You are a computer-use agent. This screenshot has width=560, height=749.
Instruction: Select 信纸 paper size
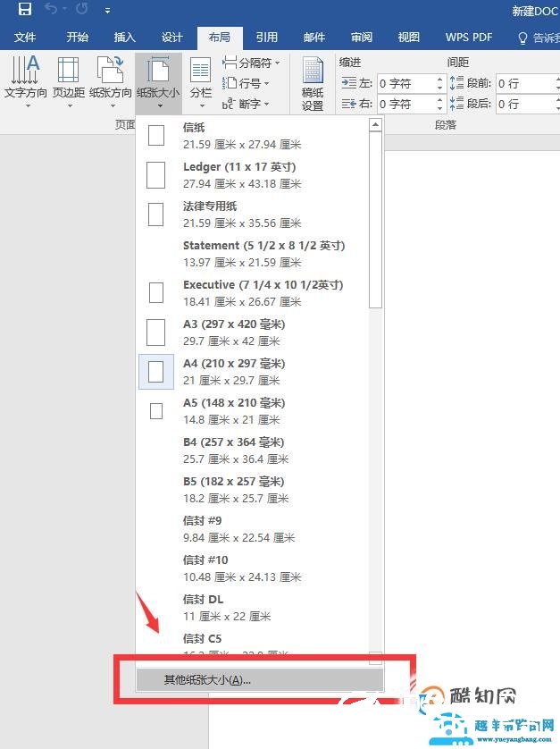pyautogui.click(x=252, y=136)
